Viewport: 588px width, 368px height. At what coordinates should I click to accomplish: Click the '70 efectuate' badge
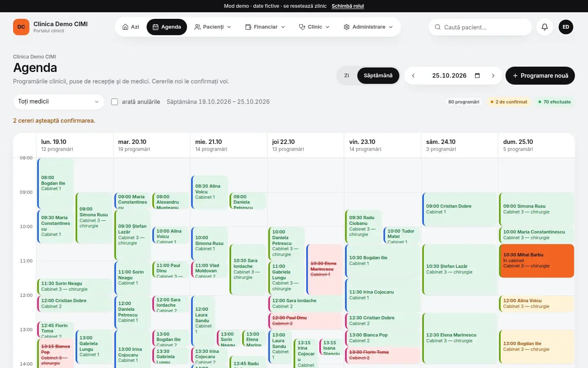(555, 102)
